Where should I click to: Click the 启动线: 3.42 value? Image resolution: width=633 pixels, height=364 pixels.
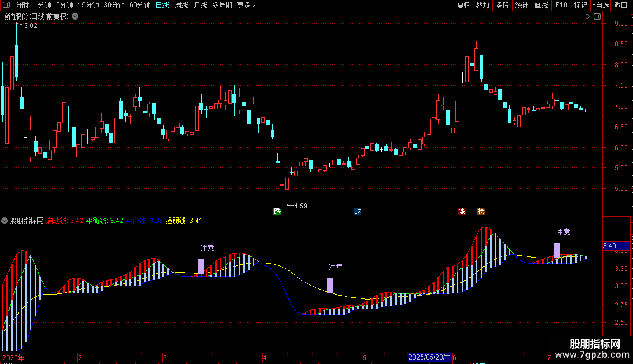pos(65,221)
